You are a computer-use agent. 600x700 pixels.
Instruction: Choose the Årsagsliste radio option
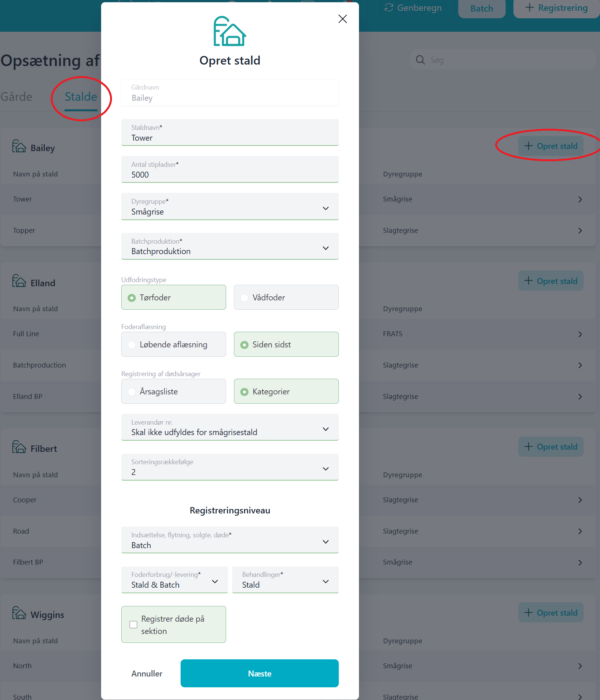[174, 391]
